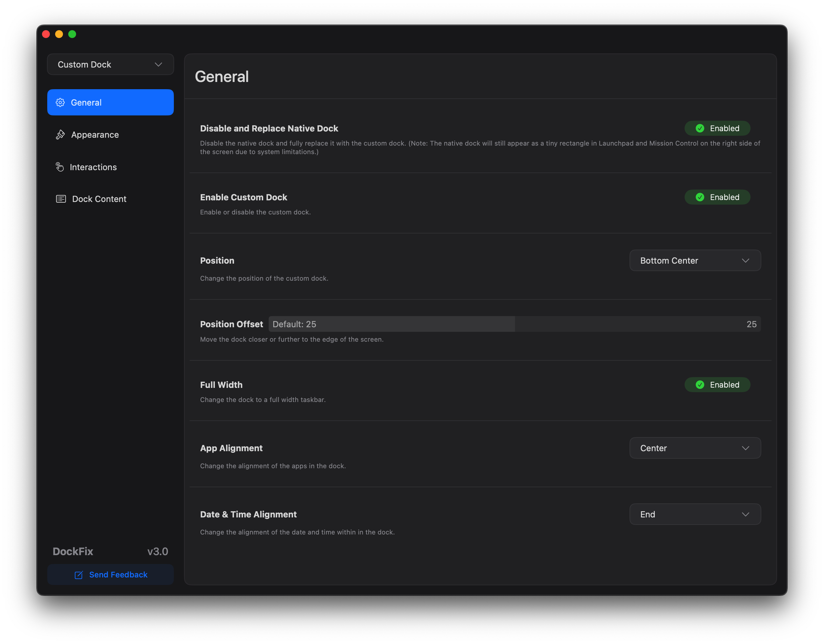The image size is (824, 644).
Task: Click 'Change the dock to a full width taskbar' text
Action: tap(263, 400)
